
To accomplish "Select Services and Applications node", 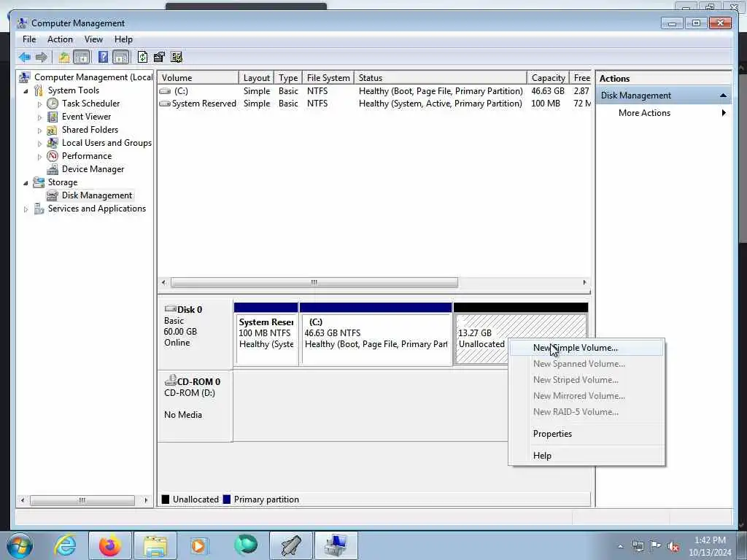I will (x=97, y=209).
